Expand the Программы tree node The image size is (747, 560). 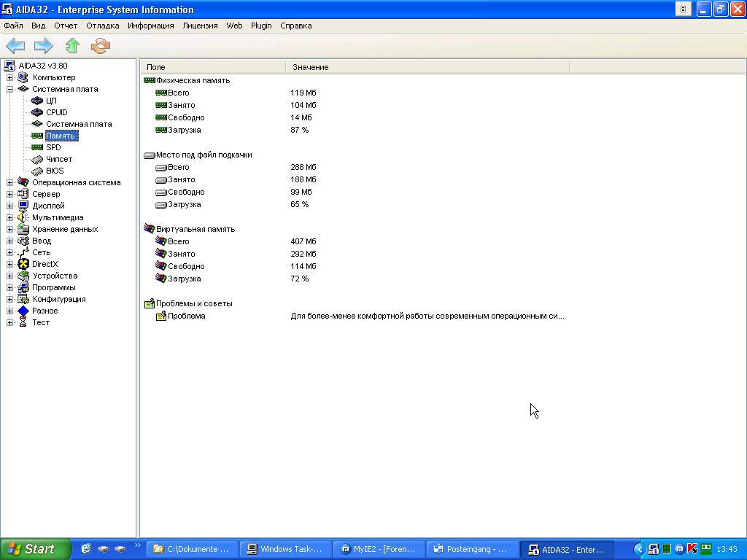(x=9, y=287)
